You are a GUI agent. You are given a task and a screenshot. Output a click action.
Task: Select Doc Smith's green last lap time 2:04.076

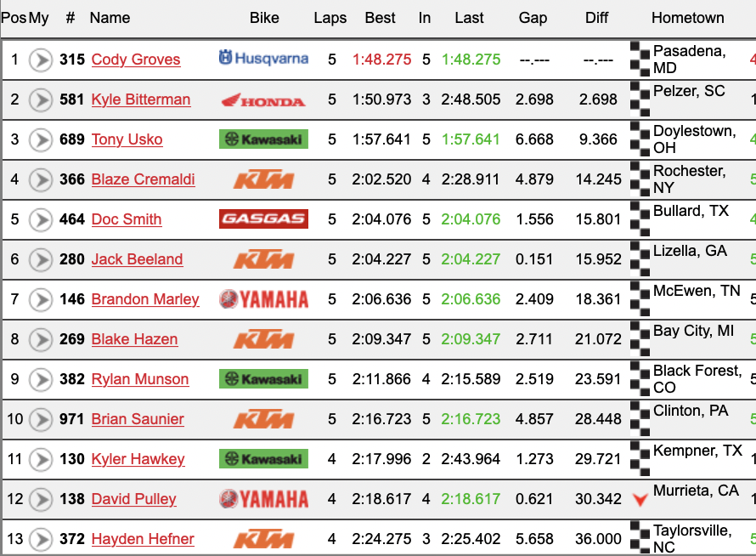[470, 218]
